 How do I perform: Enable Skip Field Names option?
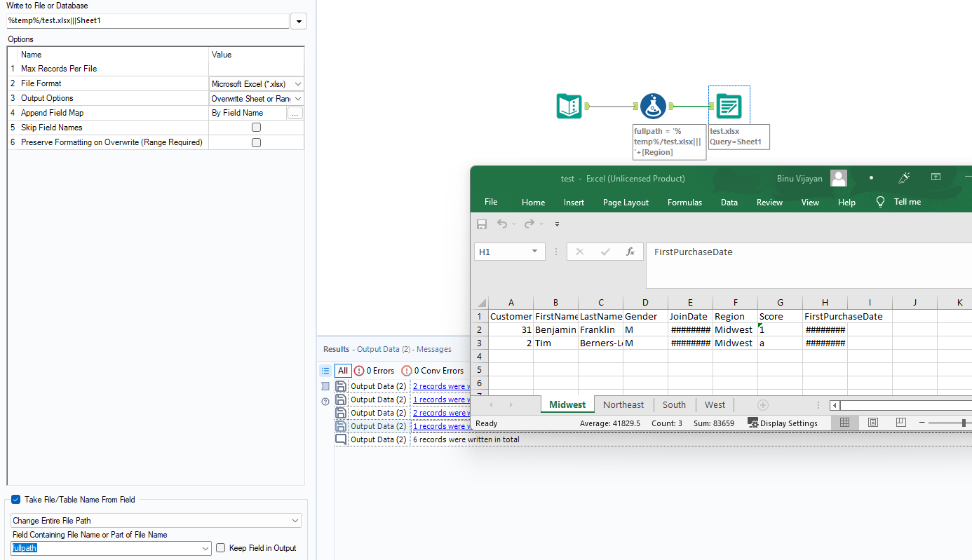coord(256,128)
